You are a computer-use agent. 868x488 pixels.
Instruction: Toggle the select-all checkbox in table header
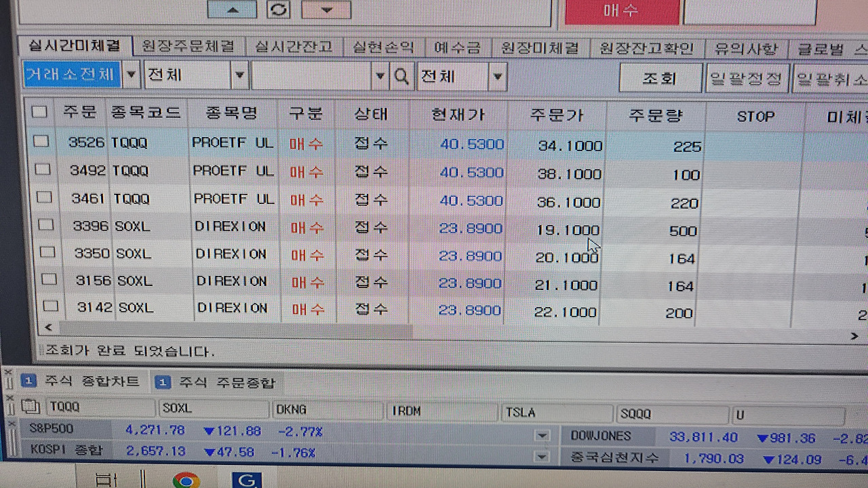(x=39, y=112)
